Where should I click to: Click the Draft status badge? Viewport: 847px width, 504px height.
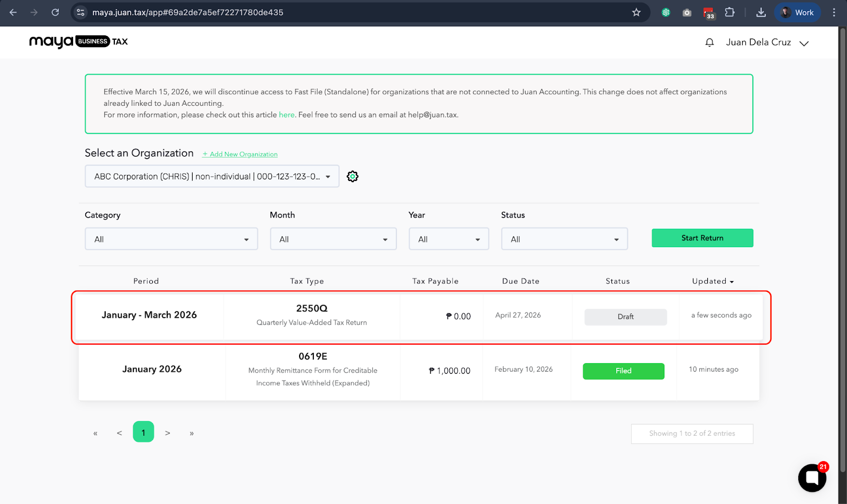tap(626, 317)
